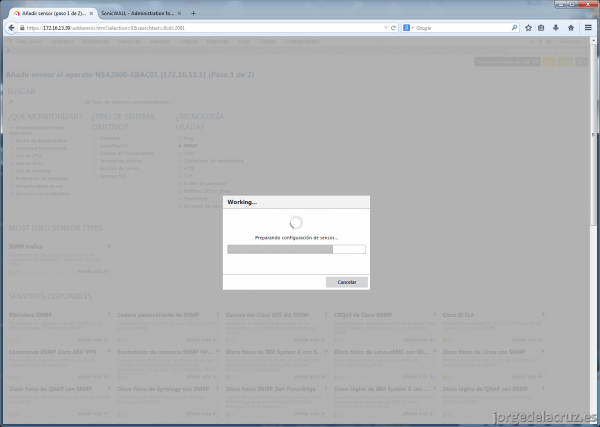The image size is (600, 427).
Task: Click the search magnifier under BUSCAR
Action: click(x=11, y=102)
